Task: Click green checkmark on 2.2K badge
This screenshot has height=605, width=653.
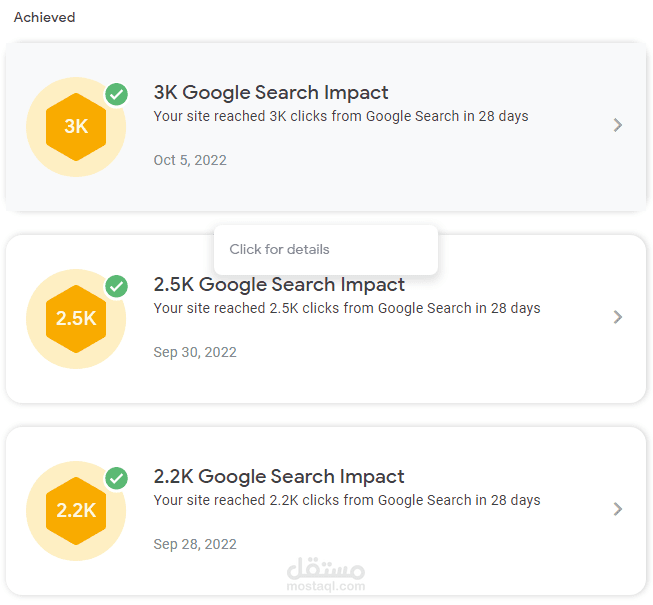Action: [x=117, y=478]
